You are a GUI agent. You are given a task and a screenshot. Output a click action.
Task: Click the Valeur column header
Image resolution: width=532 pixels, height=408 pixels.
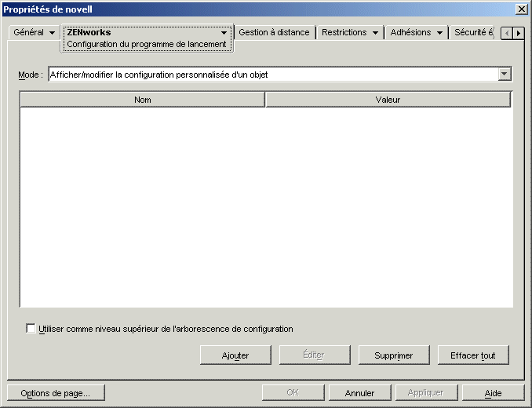pyautogui.click(x=388, y=100)
